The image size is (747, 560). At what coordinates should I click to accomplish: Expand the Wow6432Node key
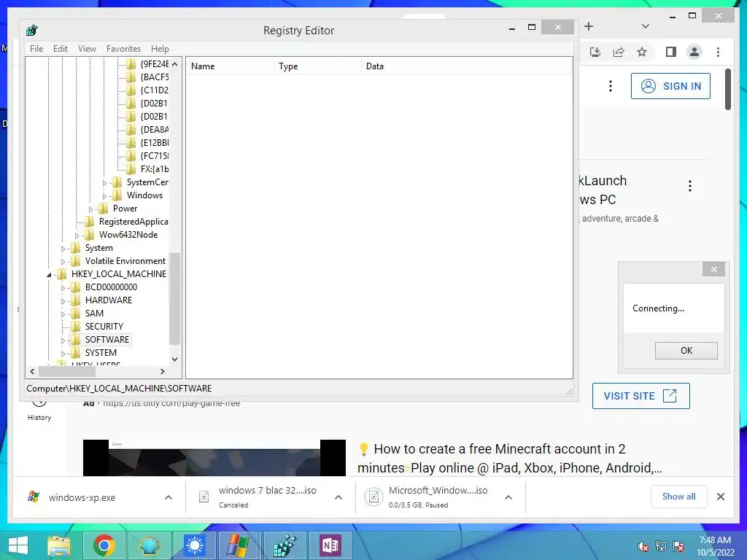[x=77, y=236]
